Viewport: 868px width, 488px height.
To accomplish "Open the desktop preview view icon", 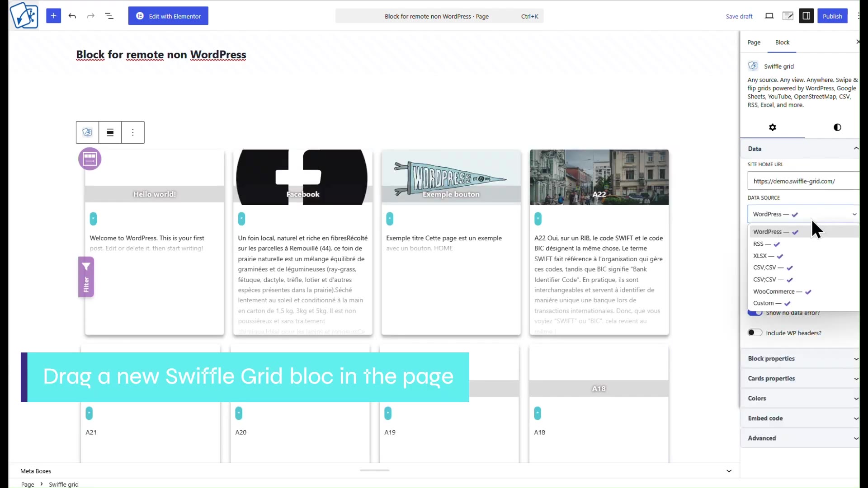I will tap(769, 16).
